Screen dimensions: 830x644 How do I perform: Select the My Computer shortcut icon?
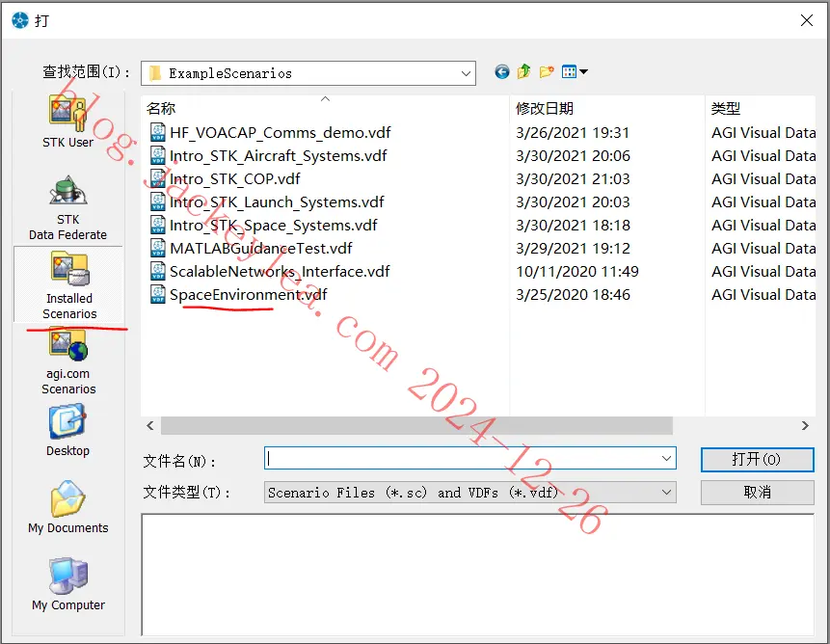67,584
